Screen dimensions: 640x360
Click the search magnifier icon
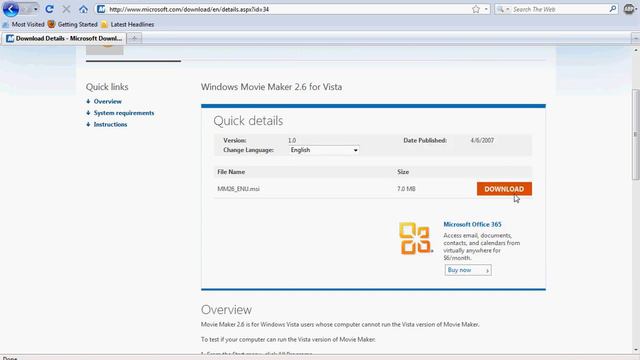tap(613, 9)
